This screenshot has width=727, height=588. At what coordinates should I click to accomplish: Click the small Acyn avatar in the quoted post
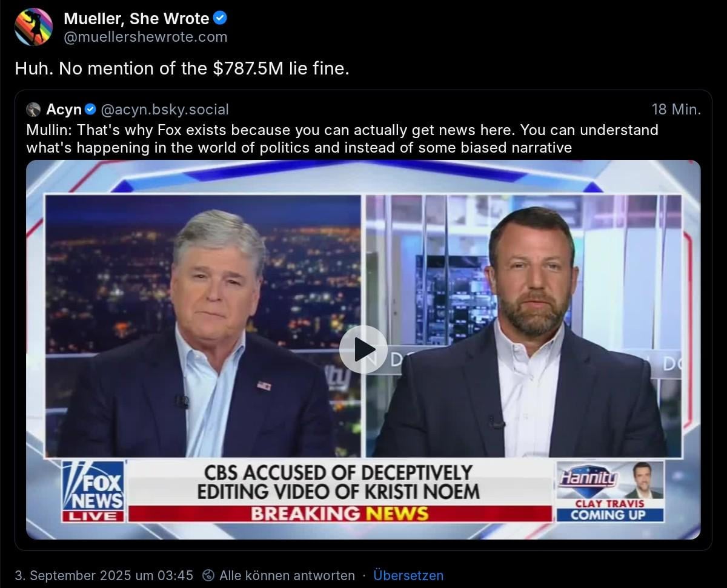coord(33,110)
